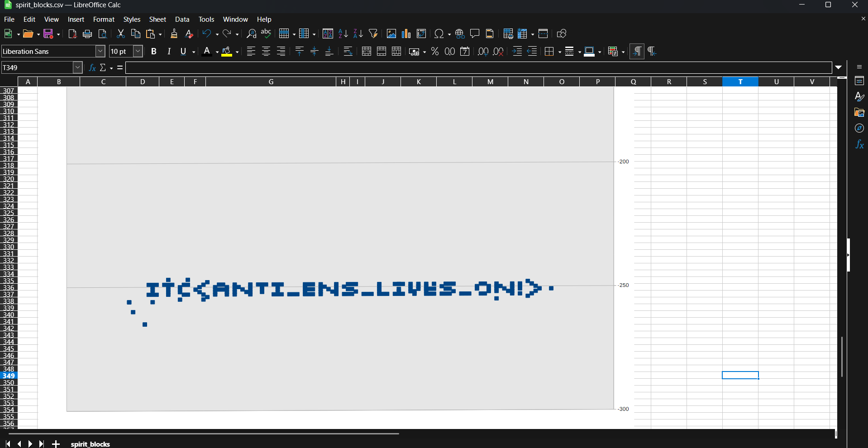The height and width of the screenshot is (448, 868).
Task: Open Background Color dropdown arrow
Action: (x=237, y=52)
